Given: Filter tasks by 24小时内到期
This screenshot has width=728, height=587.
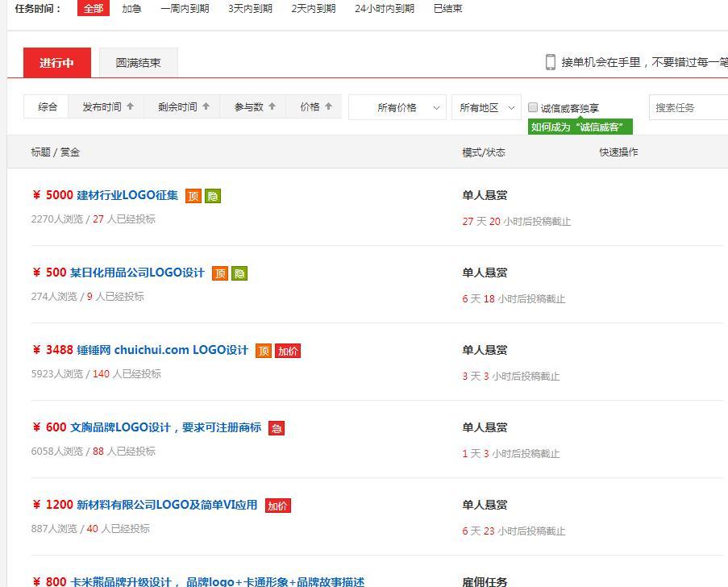Looking at the screenshot, I should pyautogui.click(x=385, y=8).
